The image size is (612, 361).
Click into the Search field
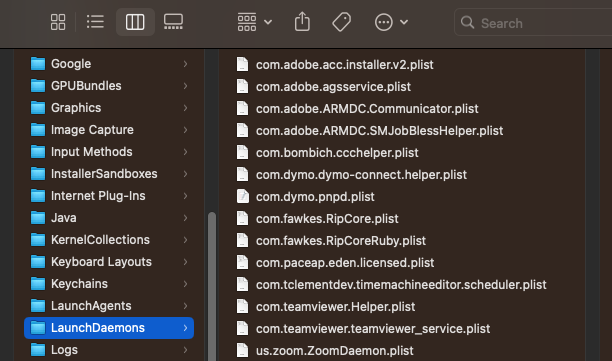coord(533,23)
